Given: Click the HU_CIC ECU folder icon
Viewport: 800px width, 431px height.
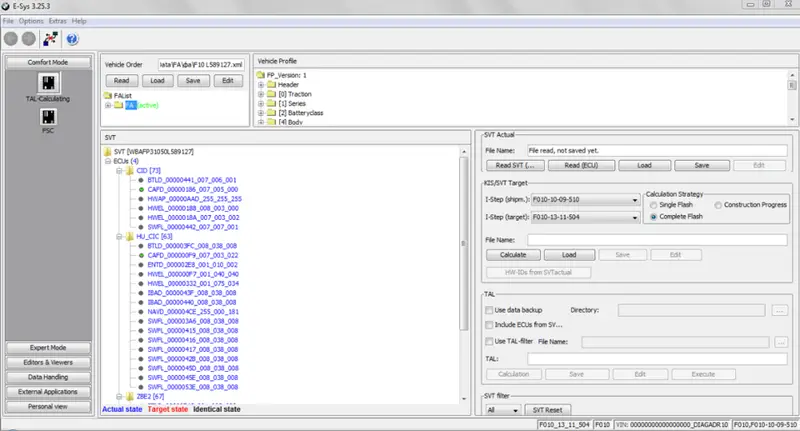Looking at the screenshot, I should 130,236.
